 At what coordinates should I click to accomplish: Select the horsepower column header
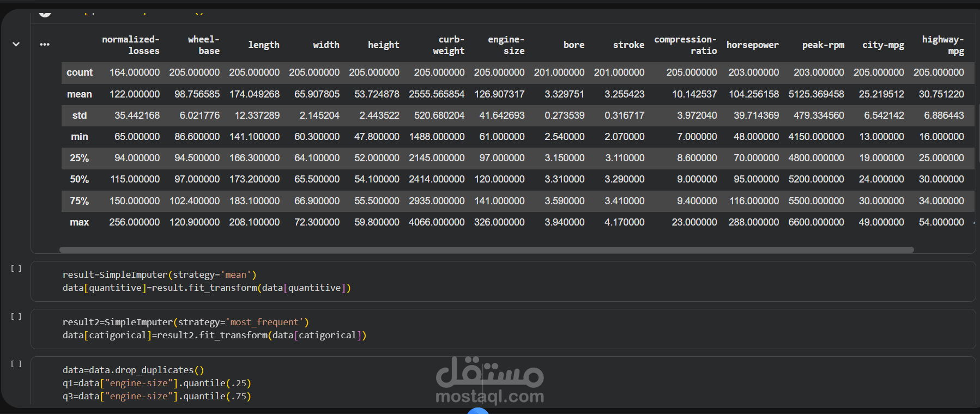(752, 45)
